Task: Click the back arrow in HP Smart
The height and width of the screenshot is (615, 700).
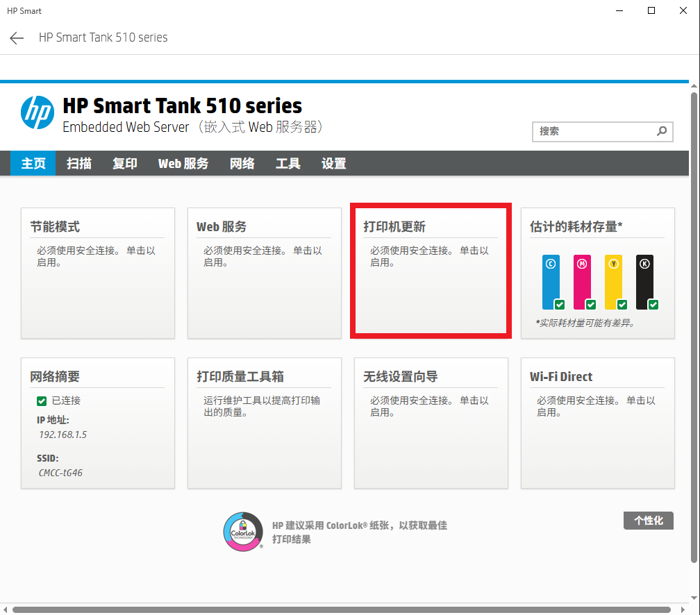Action: point(17,38)
